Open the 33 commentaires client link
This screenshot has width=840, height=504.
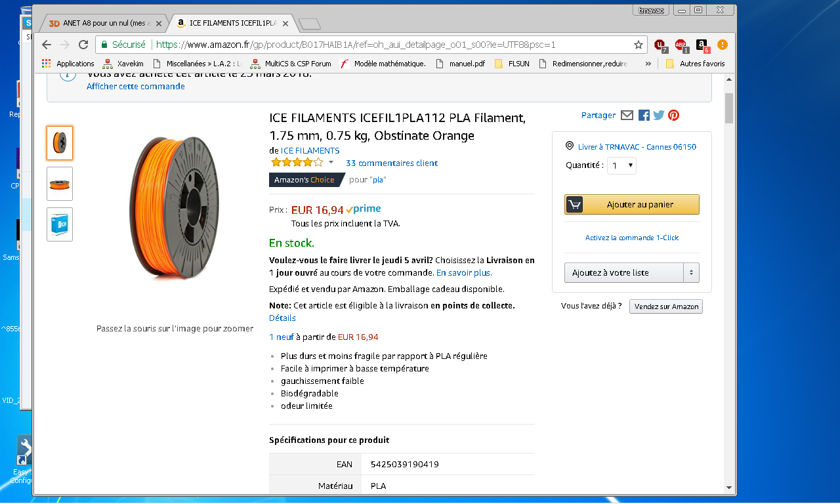pos(392,163)
